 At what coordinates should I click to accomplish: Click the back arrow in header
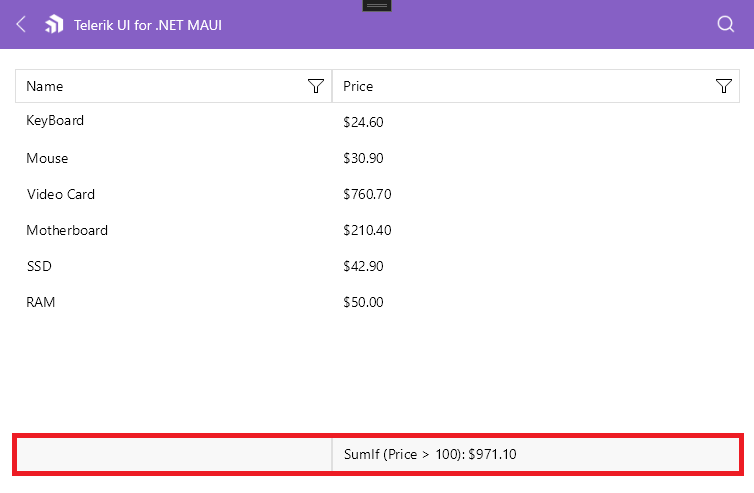point(21,24)
